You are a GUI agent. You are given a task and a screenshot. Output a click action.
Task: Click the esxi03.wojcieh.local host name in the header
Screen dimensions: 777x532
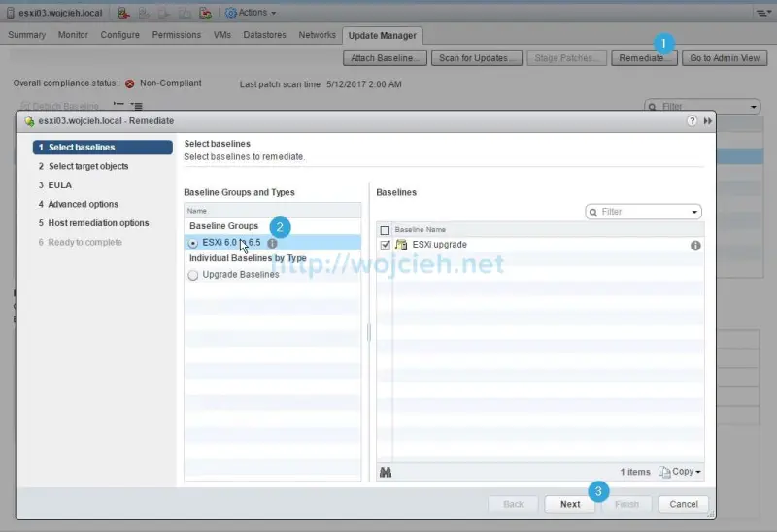click(x=60, y=13)
